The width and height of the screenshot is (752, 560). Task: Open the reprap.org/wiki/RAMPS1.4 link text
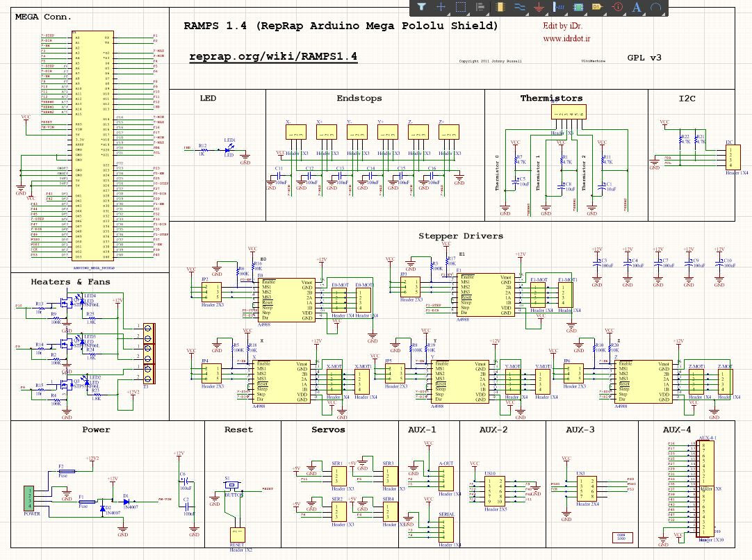273,56
